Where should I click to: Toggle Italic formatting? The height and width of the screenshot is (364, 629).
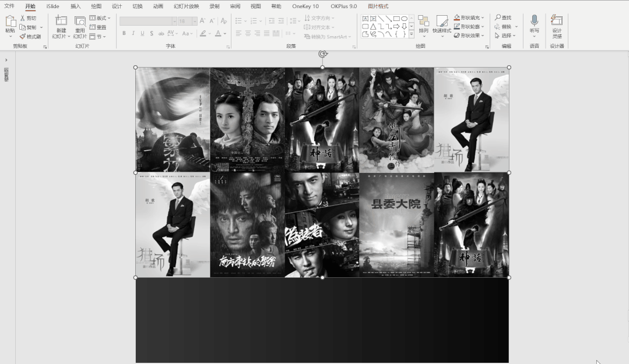point(133,33)
